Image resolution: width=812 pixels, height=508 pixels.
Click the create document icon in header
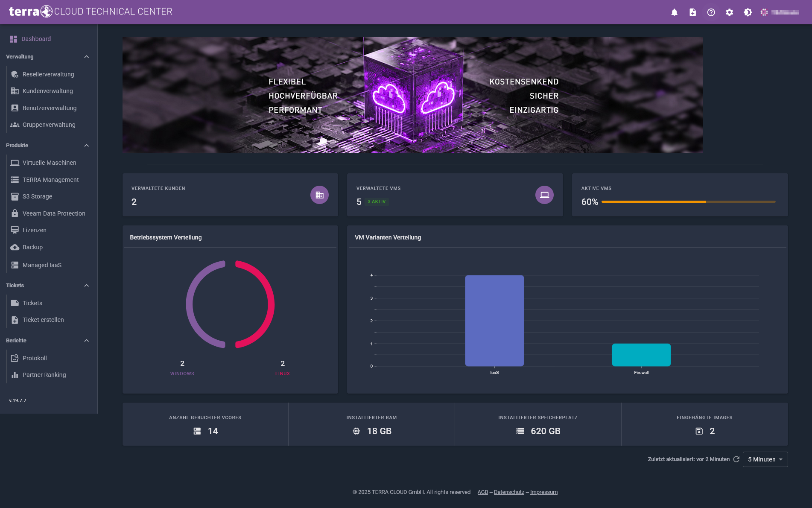point(692,12)
